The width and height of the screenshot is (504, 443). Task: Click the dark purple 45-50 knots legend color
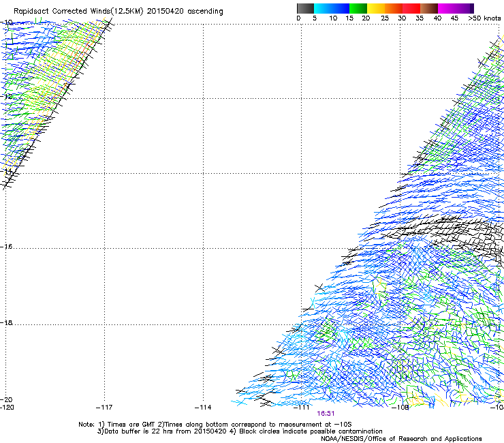click(x=464, y=8)
